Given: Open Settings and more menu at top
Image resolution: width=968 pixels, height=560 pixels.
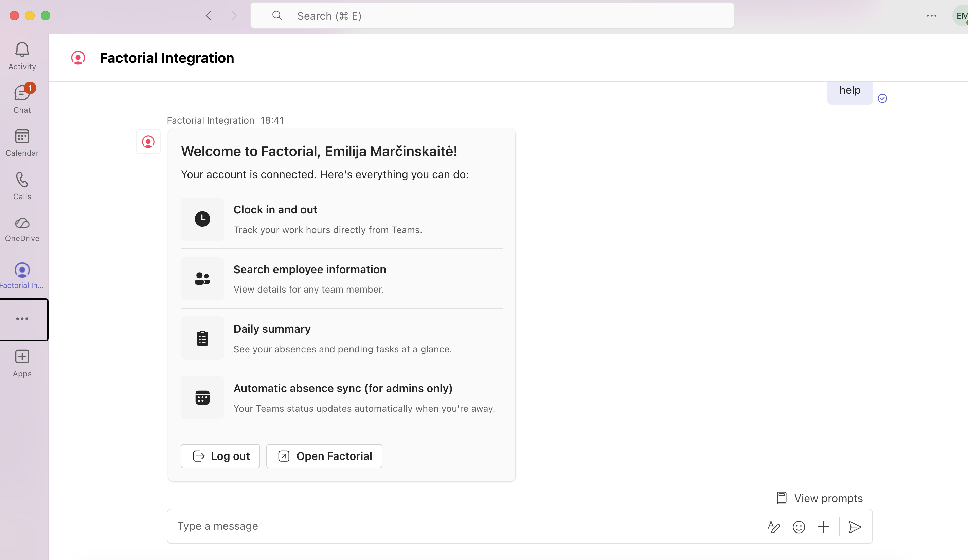Looking at the screenshot, I should [931, 16].
